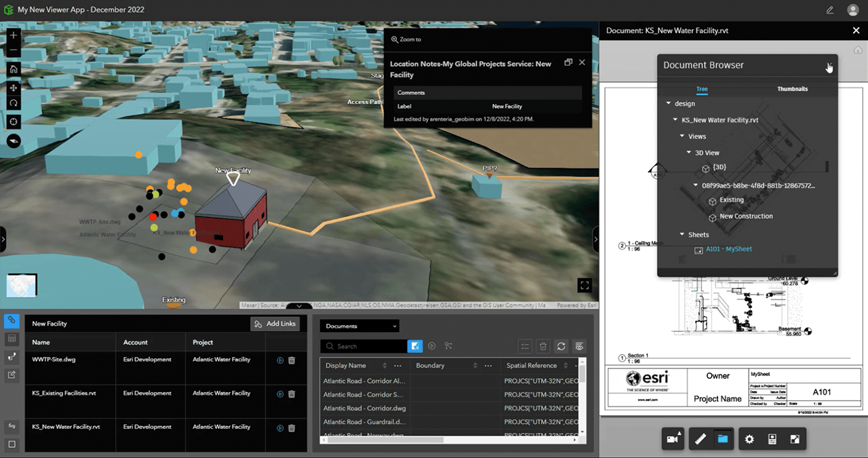Close the KS_New Water Facility.rvt document panel

click(856, 31)
